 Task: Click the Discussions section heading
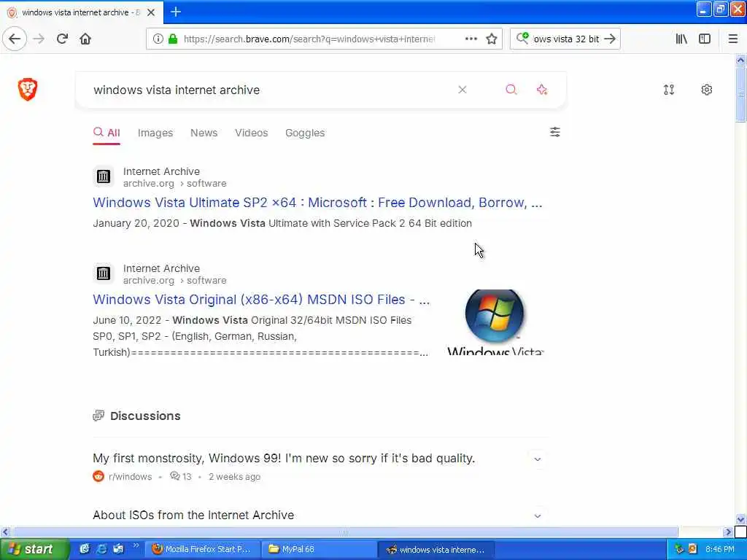coord(145,416)
